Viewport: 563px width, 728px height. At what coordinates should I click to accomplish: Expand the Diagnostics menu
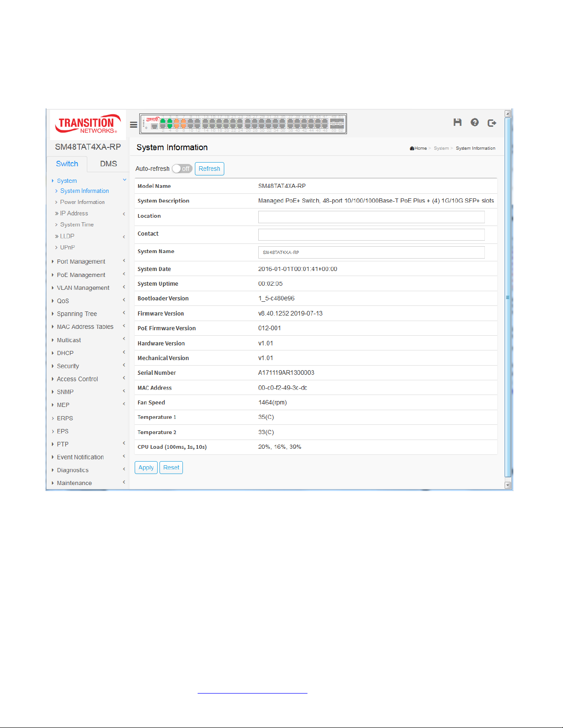click(x=73, y=470)
